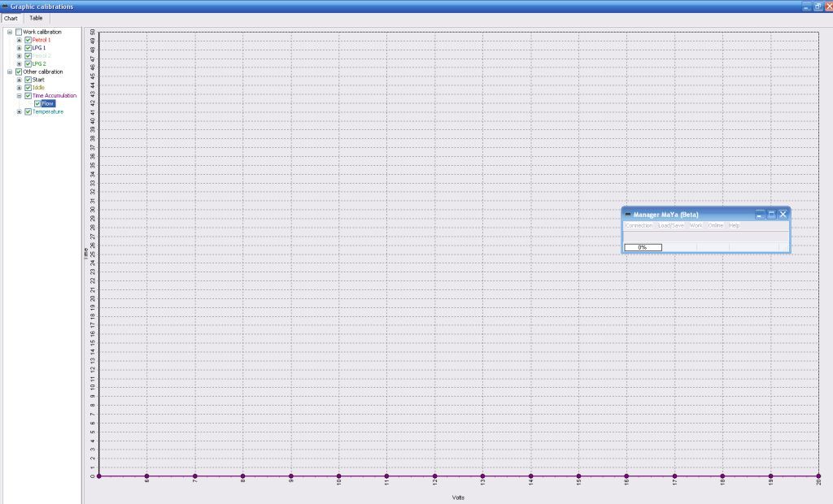Uncheck the Petrol 2 checkbox
Image resolution: width=833 pixels, height=504 pixels.
[x=28, y=56]
